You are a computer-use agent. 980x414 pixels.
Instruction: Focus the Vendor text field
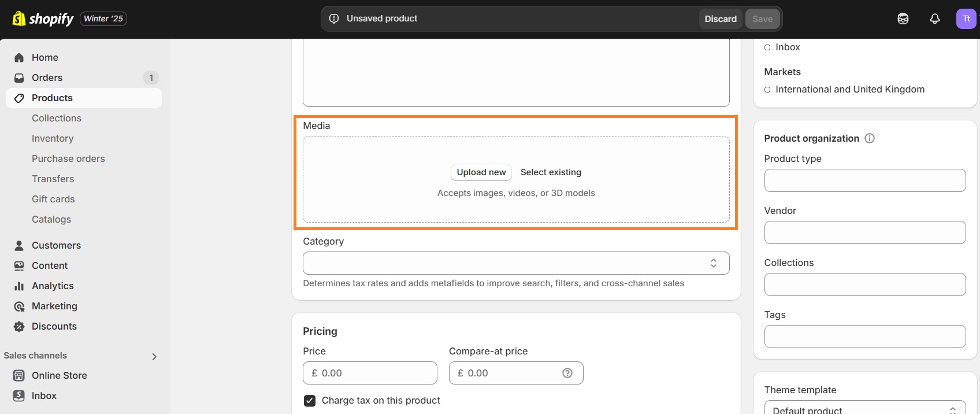(864, 232)
